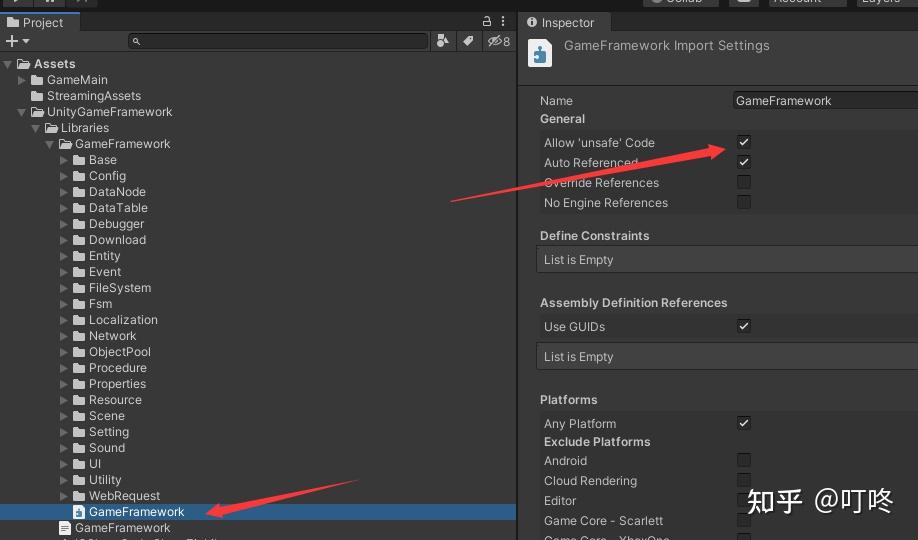Open the Project panel three-dot menu

coord(506,21)
